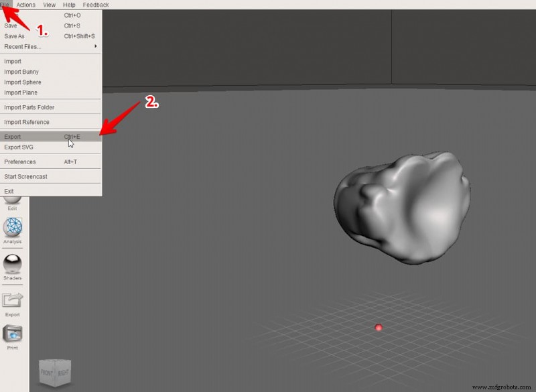Screen dimensions: 536x392
Task: Select Import Bunny menu entry
Action: [x=51, y=72]
